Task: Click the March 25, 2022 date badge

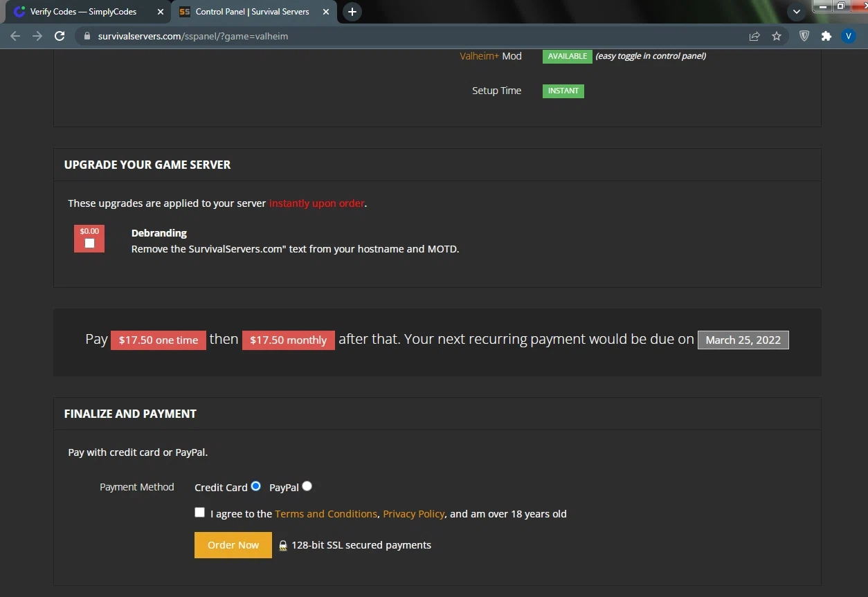Action: coord(743,340)
